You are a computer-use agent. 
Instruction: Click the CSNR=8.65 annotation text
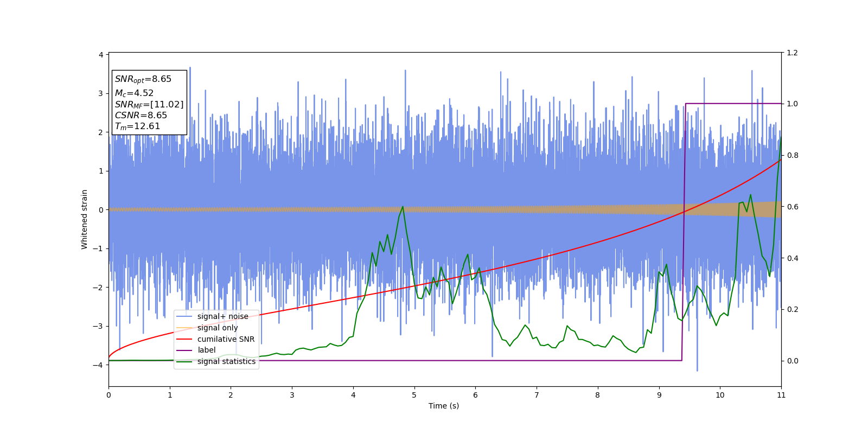coord(141,115)
